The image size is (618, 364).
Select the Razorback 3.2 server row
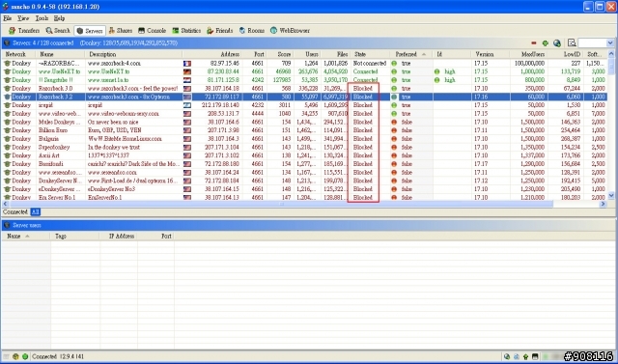click(x=304, y=97)
